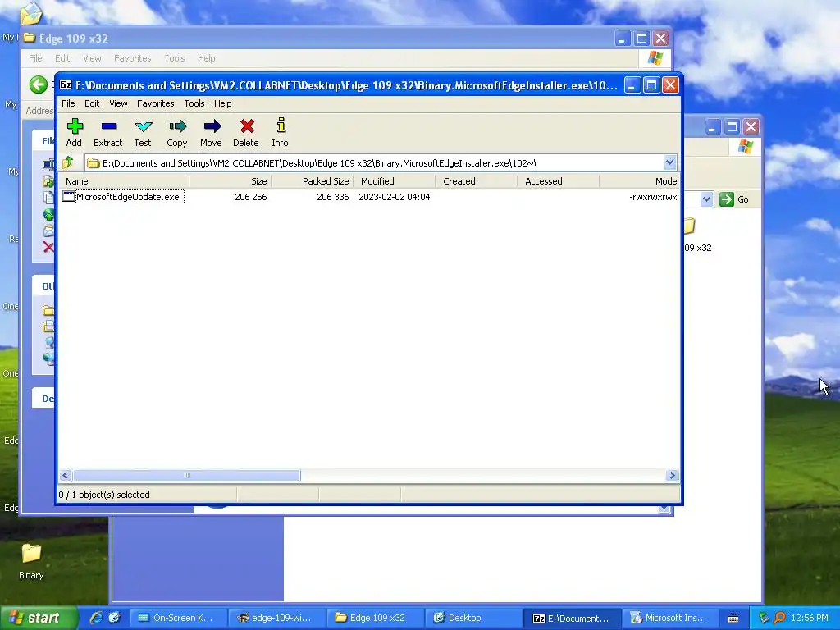Open the 7-Zip Edit menu
This screenshot has width=840, height=630.
pos(92,103)
